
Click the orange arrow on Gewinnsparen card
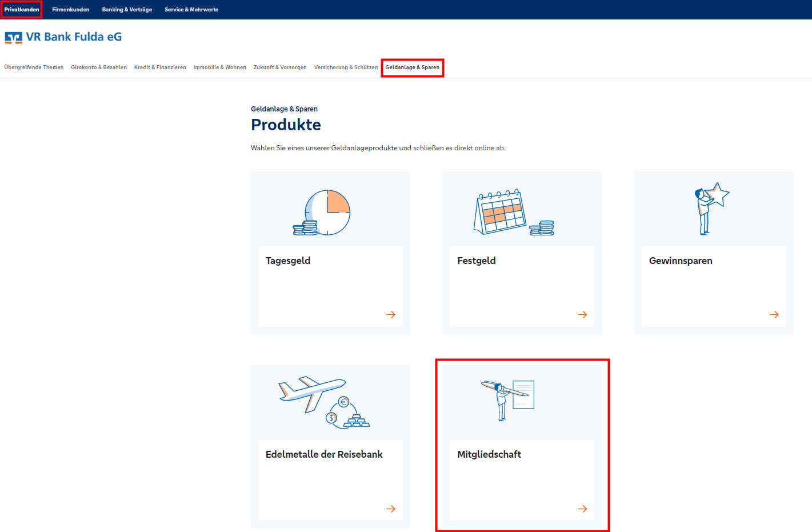click(774, 314)
